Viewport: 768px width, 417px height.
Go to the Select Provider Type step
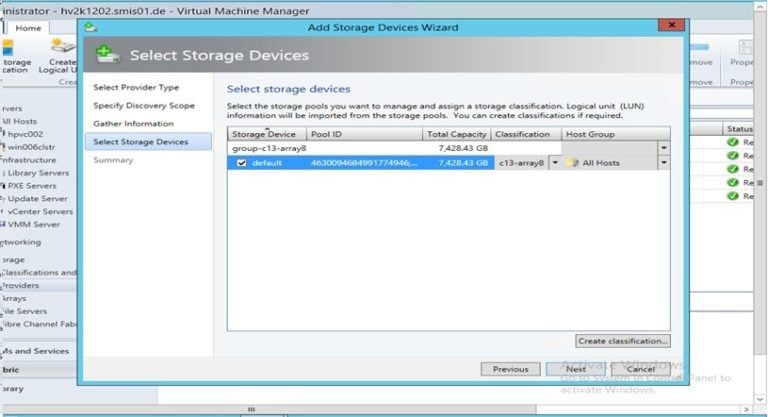point(136,88)
